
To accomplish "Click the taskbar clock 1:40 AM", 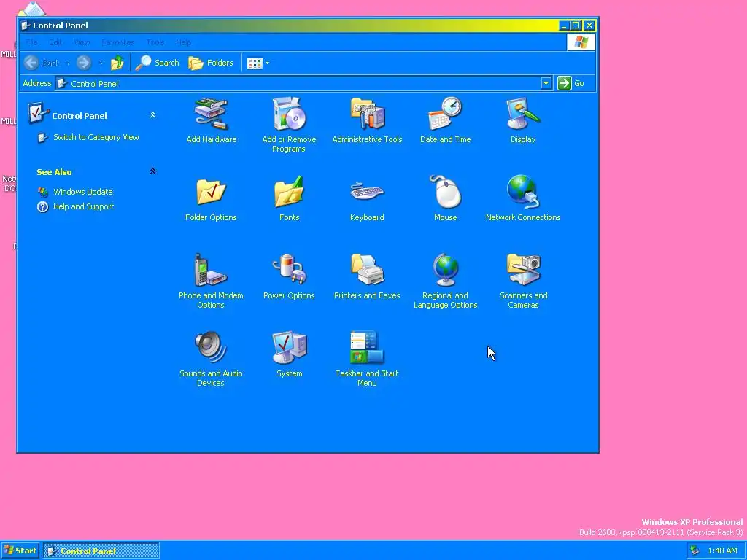I will coord(722,551).
